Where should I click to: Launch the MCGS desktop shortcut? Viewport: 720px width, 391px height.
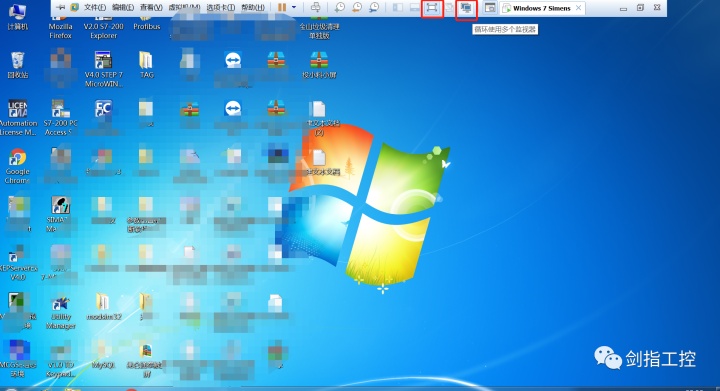pos(17,360)
